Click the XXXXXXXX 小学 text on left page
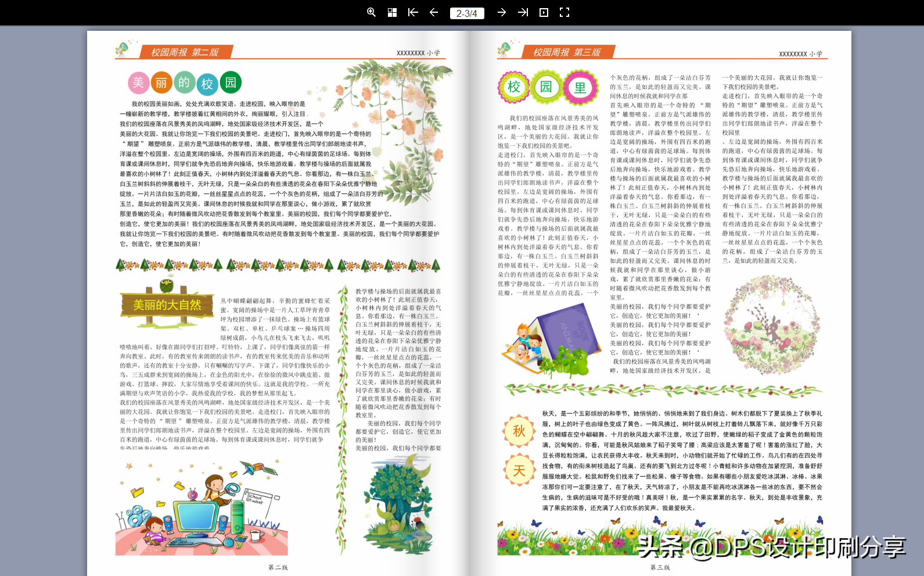The image size is (924, 576). pyautogui.click(x=418, y=53)
